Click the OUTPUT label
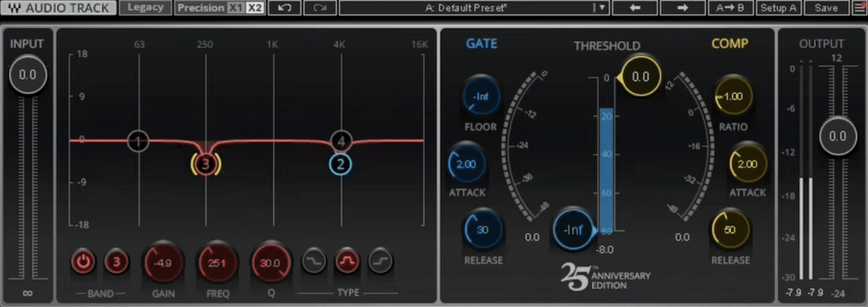Image resolution: width=868 pixels, height=307 pixels. point(821,44)
